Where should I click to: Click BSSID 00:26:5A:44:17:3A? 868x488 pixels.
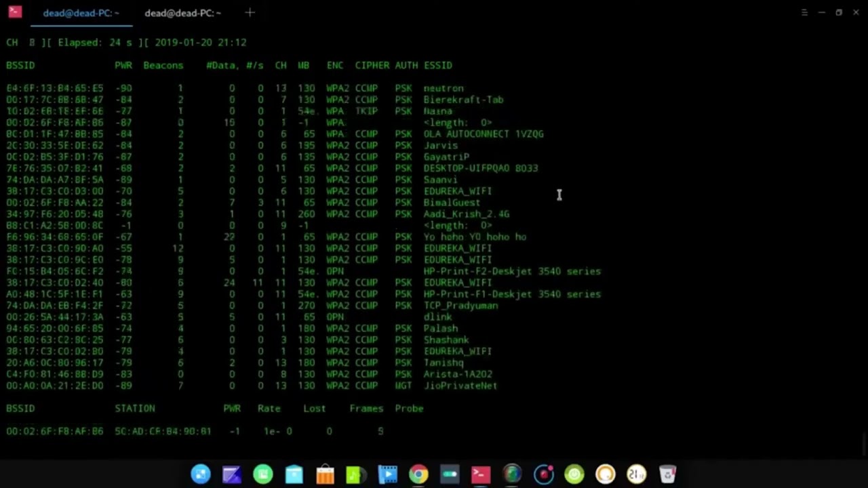point(55,317)
